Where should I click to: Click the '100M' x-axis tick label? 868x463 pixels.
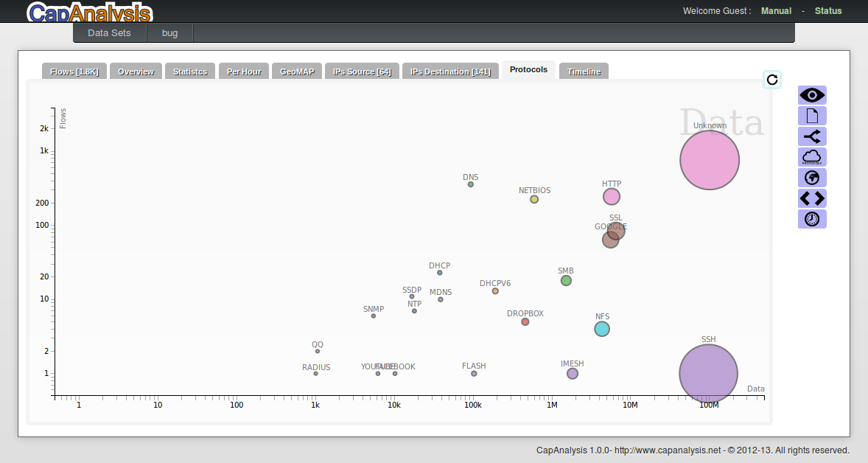point(709,405)
